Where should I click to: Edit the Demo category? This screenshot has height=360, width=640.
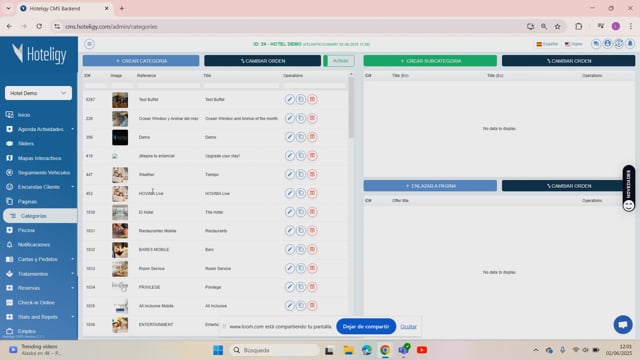[x=289, y=137]
